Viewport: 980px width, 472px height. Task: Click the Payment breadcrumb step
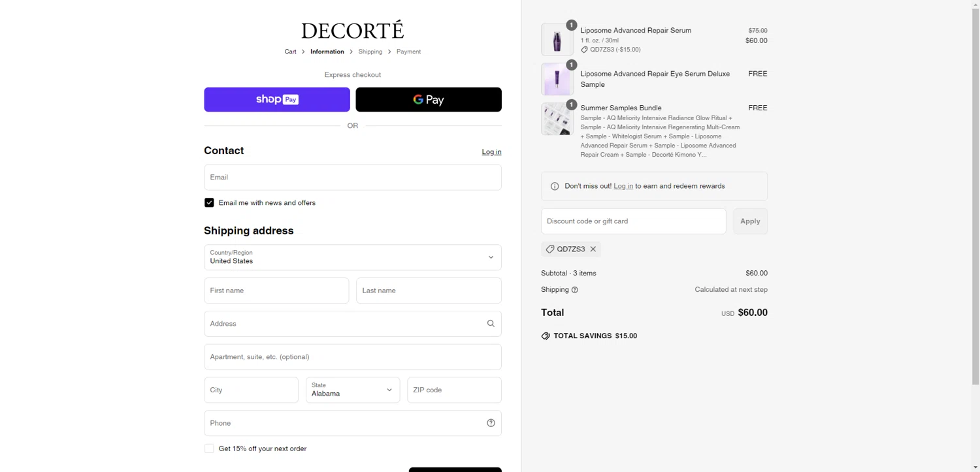(x=408, y=52)
